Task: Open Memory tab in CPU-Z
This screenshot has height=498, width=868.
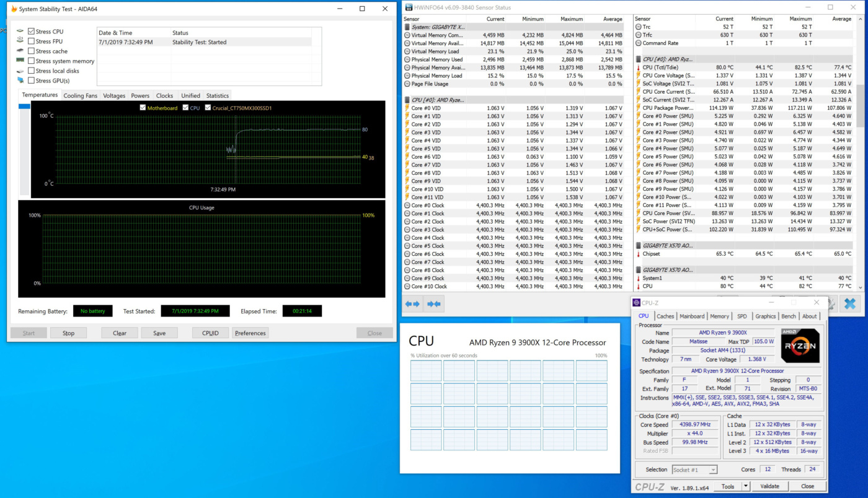Action: click(x=720, y=316)
